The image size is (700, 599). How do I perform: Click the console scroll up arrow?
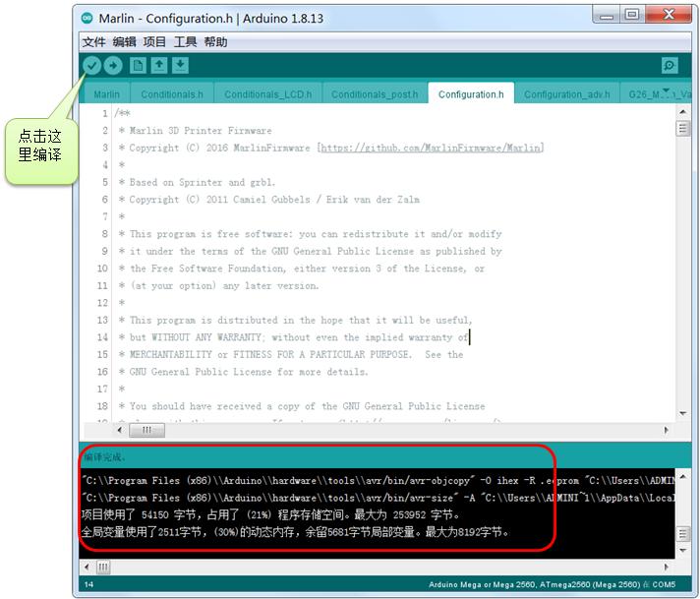click(x=683, y=477)
